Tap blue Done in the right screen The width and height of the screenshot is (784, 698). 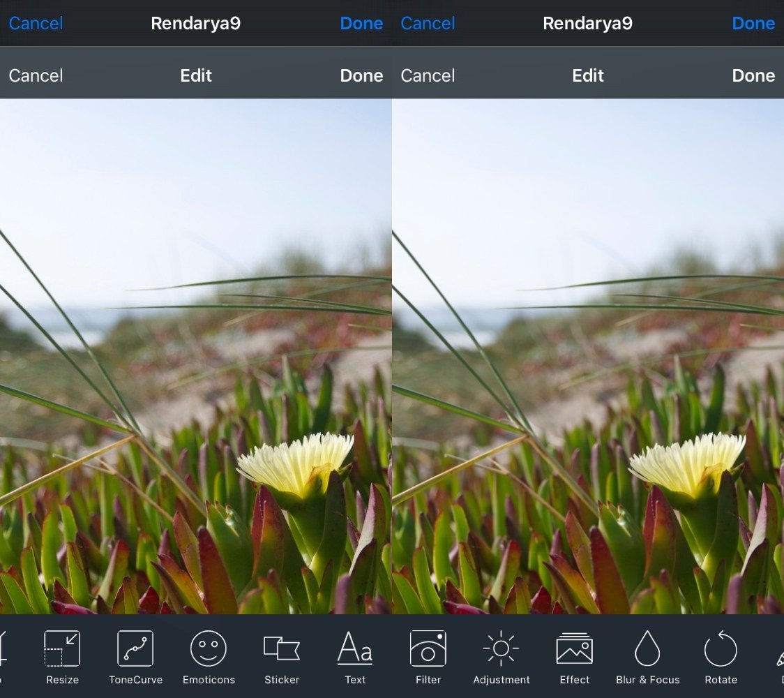(753, 23)
